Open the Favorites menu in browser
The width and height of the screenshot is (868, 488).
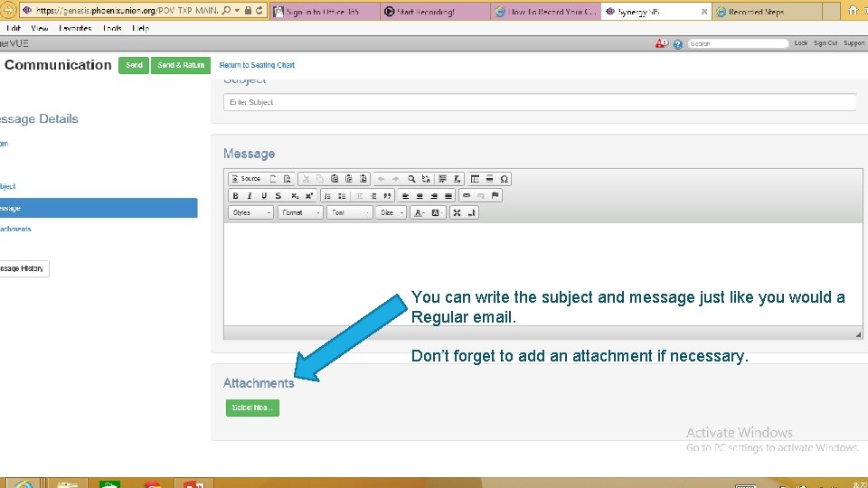[x=75, y=28]
